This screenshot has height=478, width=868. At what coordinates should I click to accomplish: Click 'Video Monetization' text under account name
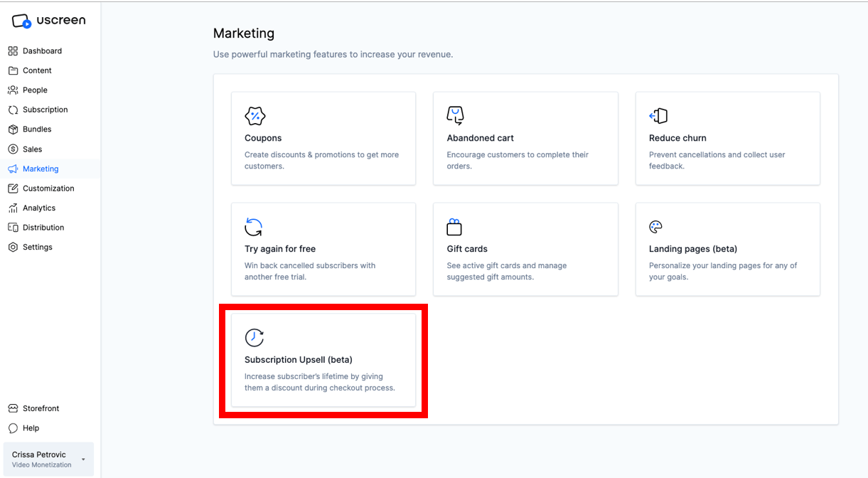(42, 465)
